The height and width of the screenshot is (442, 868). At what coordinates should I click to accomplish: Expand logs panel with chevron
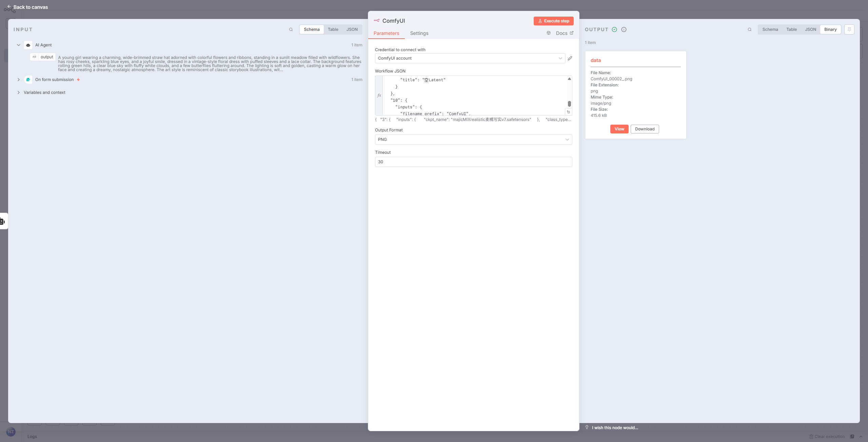[x=861, y=437]
